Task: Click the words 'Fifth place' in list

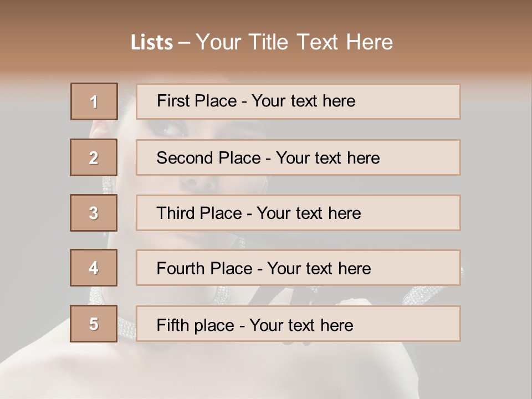Action: click(x=196, y=325)
